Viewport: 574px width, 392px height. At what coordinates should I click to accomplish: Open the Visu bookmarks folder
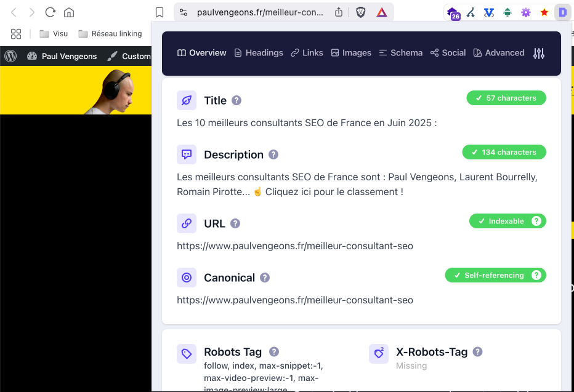(x=54, y=34)
